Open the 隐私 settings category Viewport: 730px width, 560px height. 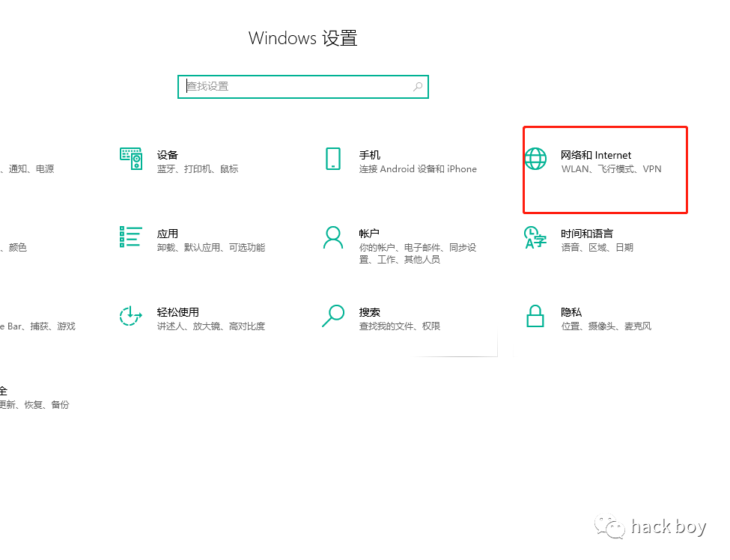point(571,312)
